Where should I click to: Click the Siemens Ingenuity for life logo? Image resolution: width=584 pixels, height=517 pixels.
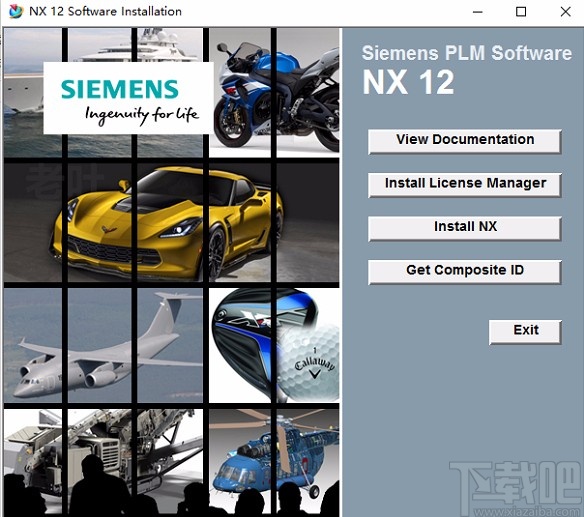click(x=128, y=98)
